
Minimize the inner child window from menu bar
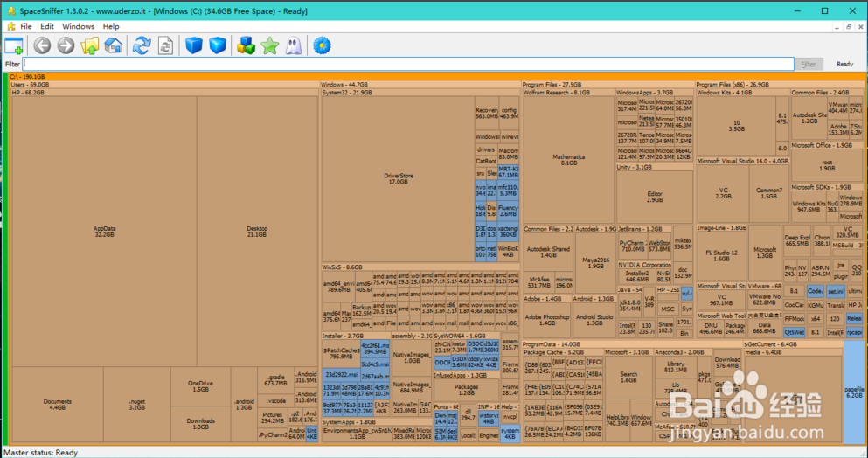click(x=837, y=26)
